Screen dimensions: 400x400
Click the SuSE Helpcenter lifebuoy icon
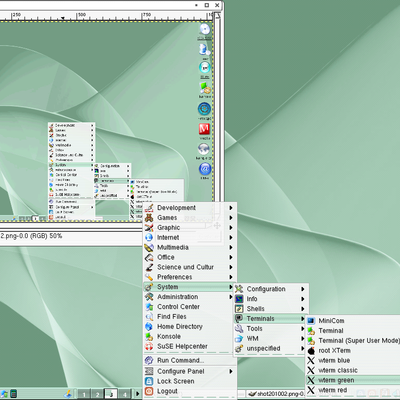click(149, 347)
